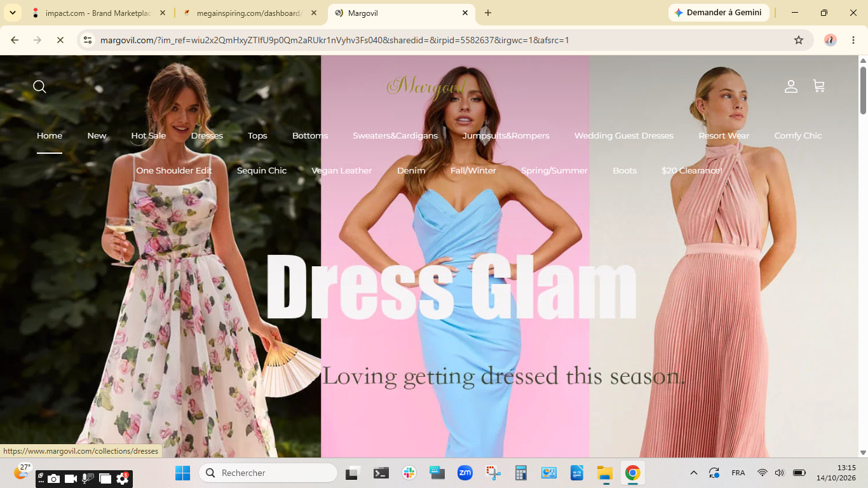Open Slack from the taskbar
Viewport: 868px width, 488px height.
409,473
